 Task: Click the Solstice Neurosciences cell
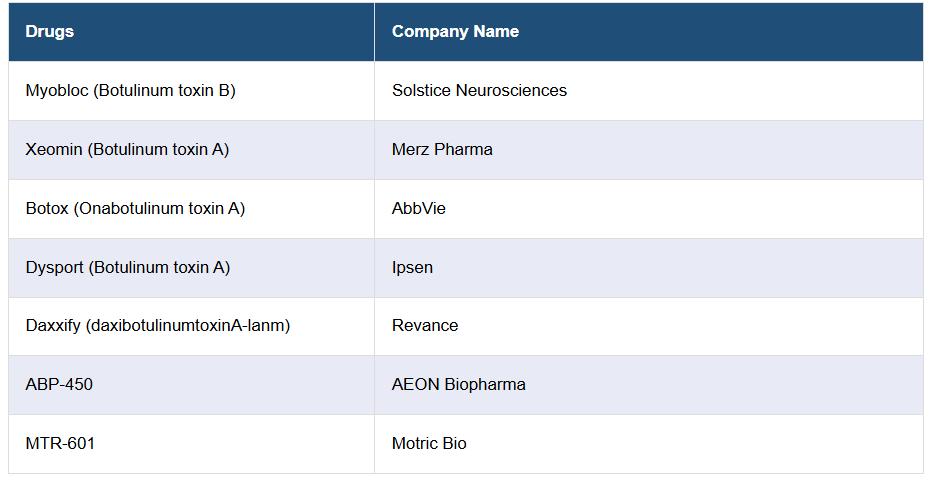pyautogui.click(x=479, y=91)
